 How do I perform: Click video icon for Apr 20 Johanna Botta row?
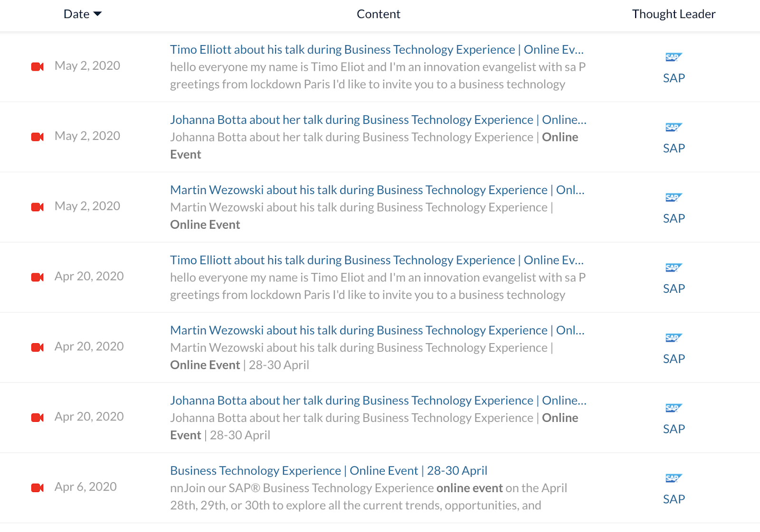tap(38, 418)
